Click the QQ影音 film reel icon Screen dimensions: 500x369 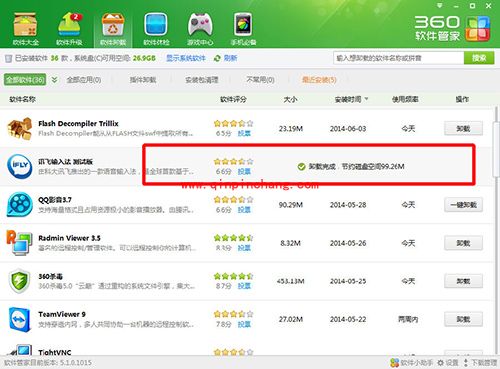click(x=20, y=204)
